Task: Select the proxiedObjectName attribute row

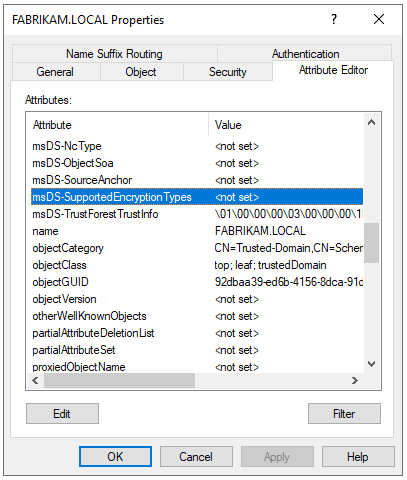Action: [197, 367]
